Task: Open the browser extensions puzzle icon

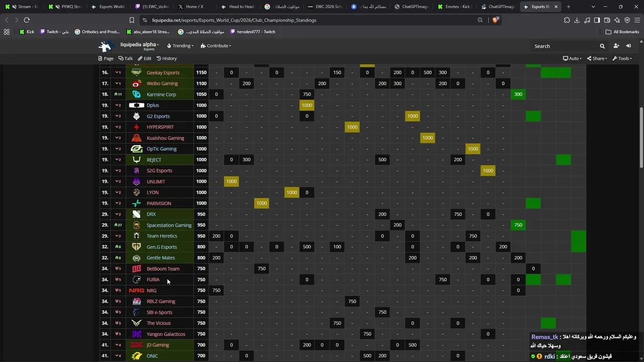Action: click(567, 20)
